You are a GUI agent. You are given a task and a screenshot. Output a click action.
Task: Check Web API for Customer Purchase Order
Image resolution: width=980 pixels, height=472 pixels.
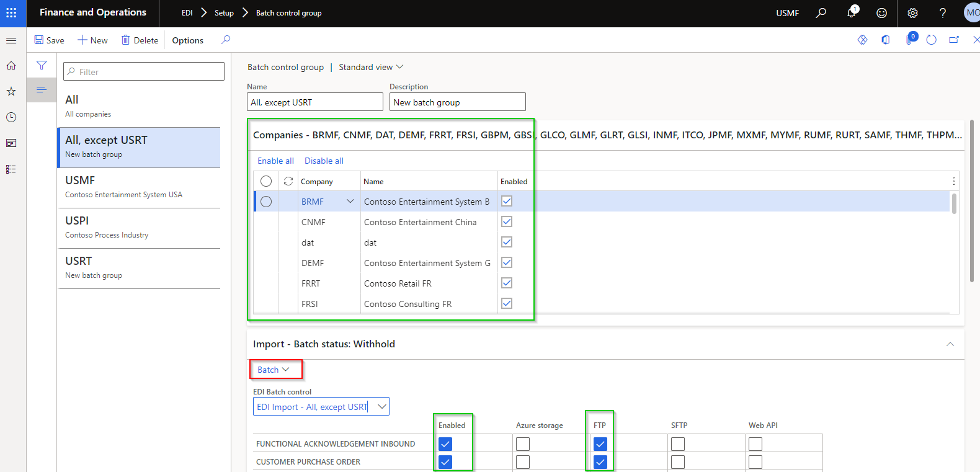click(x=755, y=462)
